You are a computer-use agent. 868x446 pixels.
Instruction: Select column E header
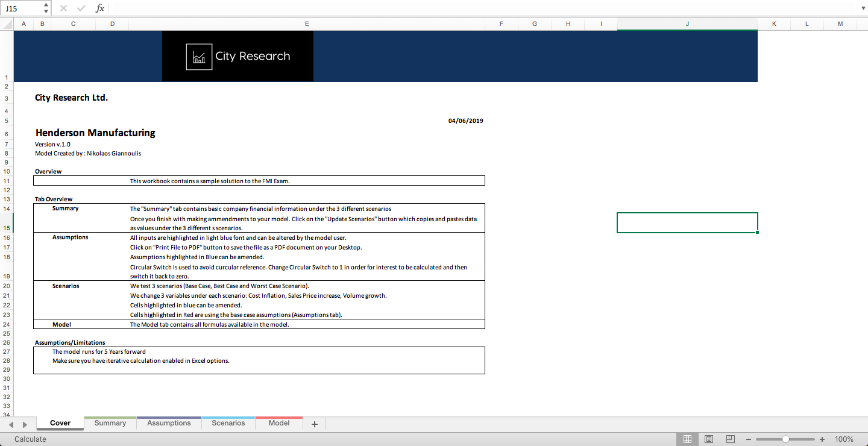307,24
